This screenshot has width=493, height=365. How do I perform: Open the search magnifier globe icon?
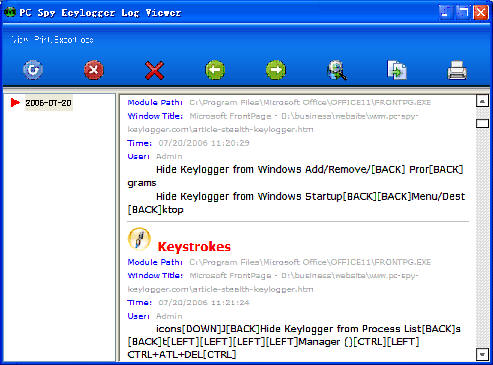tap(337, 70)
